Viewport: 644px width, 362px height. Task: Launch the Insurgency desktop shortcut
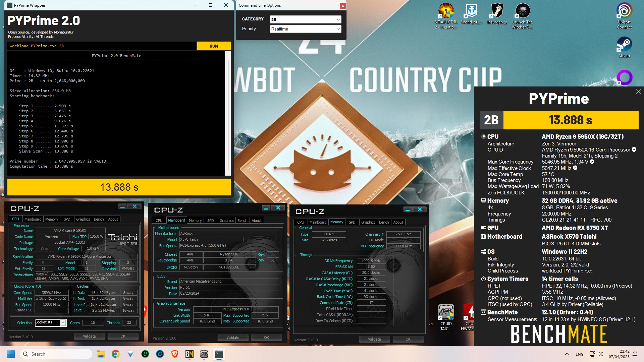click(x=497, y=14)
